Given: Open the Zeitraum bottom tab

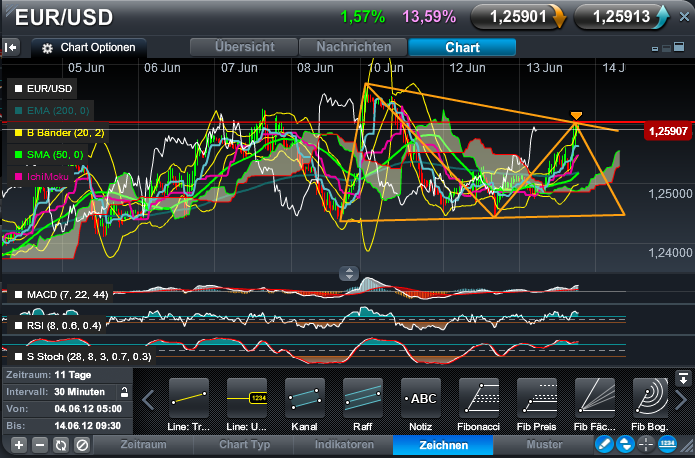Looking at the screenshot, I should tap(143, 445).
